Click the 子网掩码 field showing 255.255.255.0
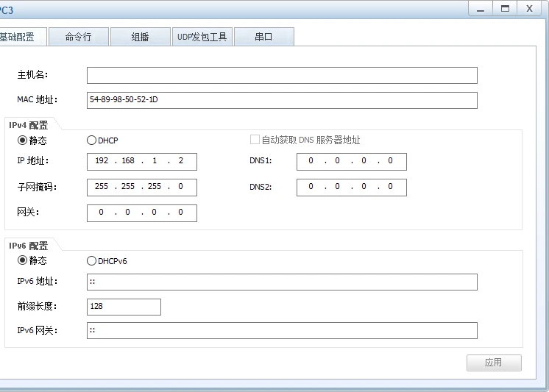The width and height of the screenshot is (549, 392). pyautogui.click(x=141, y=187)
